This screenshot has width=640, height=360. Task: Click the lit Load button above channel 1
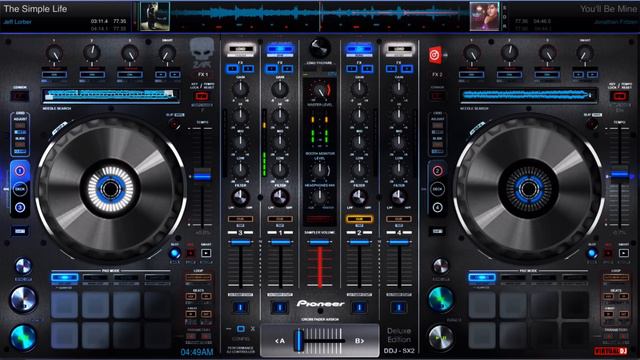pos(280,49)
